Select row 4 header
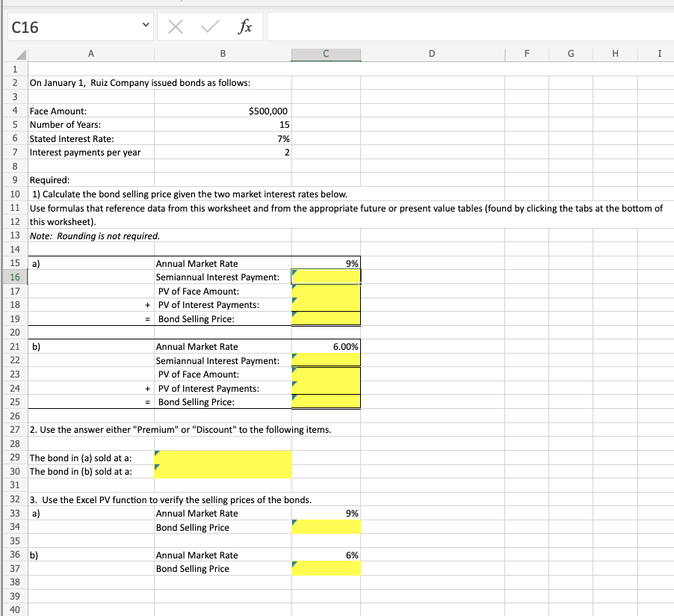This screenshot has width=674, height=616. click(15, 111)
